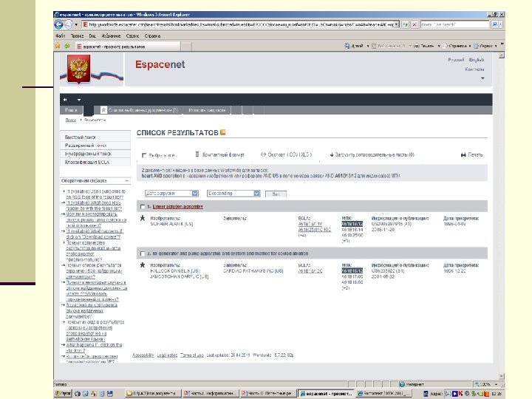This screenshot has width=532, height=399.
Task: Click the Favorites star icon in toolbar
Action: pyautogui.click(x=58, y=46)
